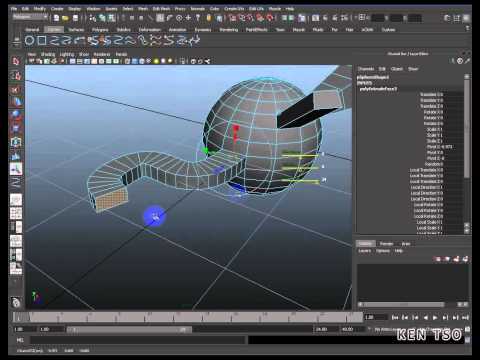480x360 pixels.
Task: Open the Normals menu
Action: tap(198, 9)
